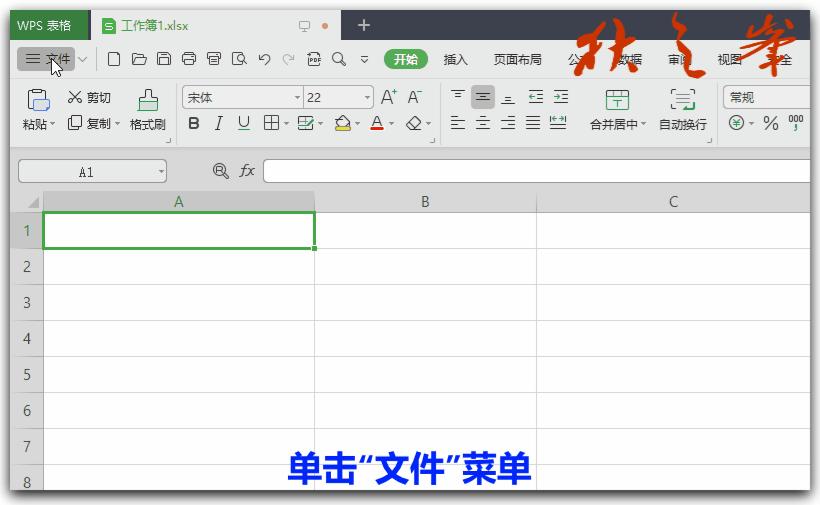Click the zoom magnifier beside fx
This screenshot has width=820, height=505.
(221, 170)
